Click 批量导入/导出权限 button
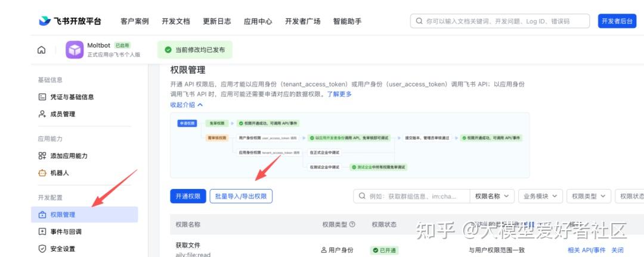 241,196
